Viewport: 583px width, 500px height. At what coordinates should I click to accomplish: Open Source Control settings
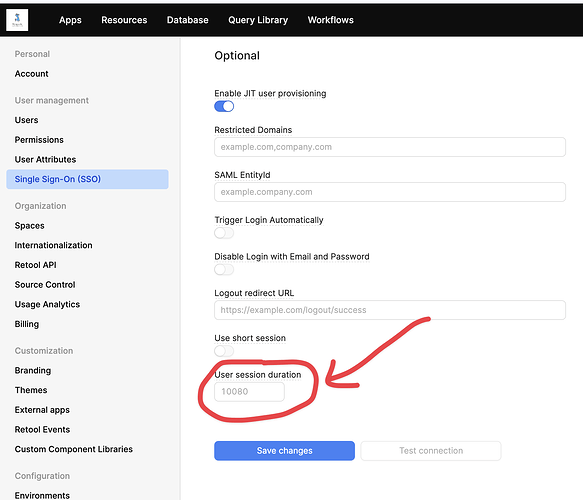click(45, 285)
